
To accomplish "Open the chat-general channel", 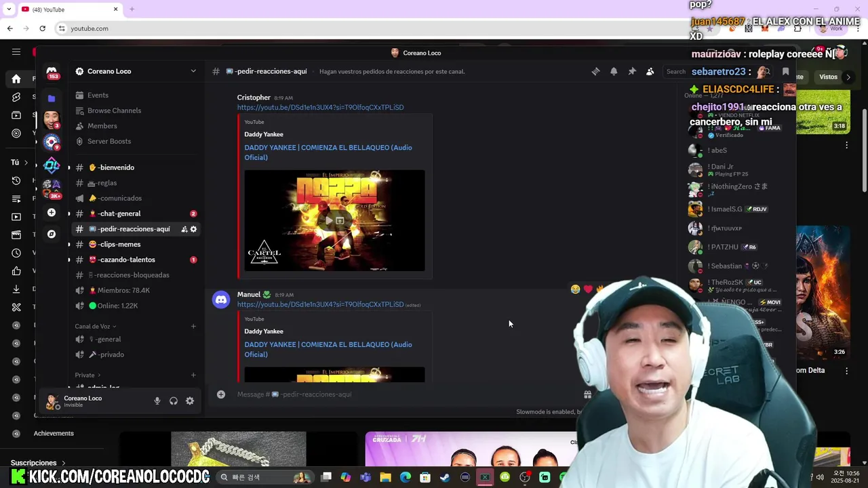I will point(136,213).
